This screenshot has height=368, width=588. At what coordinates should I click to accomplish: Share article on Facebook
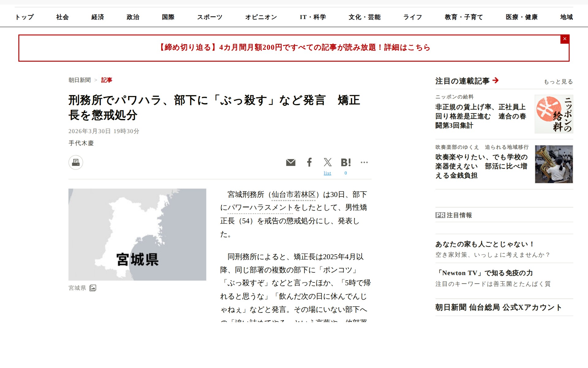(x=309, y=162)
